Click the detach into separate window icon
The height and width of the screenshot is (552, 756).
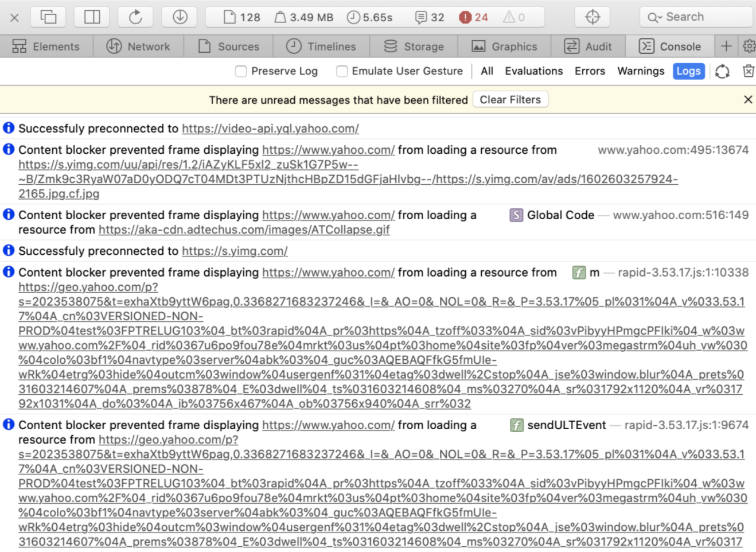point(48,17)
